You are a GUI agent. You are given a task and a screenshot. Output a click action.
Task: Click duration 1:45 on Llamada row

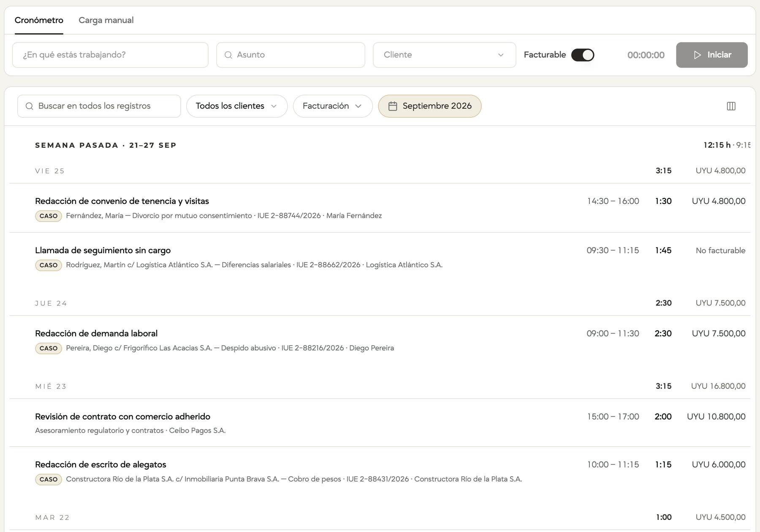(663, 250)
